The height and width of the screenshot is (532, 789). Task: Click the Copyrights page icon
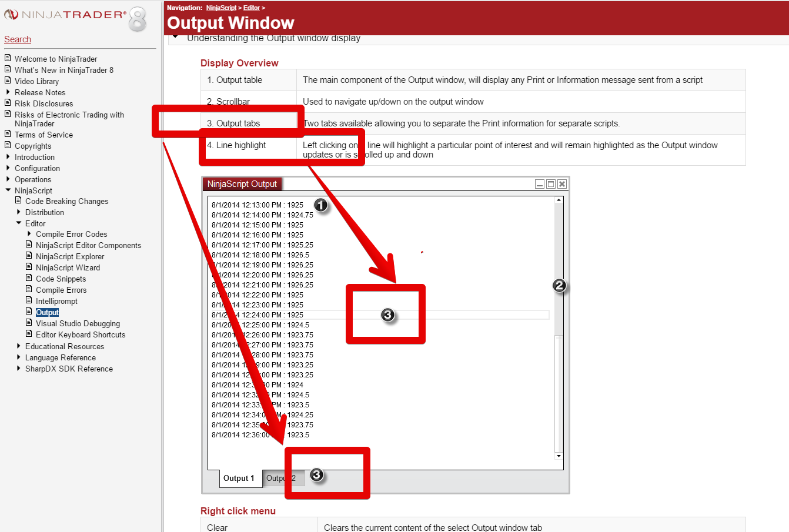(8, 145)
